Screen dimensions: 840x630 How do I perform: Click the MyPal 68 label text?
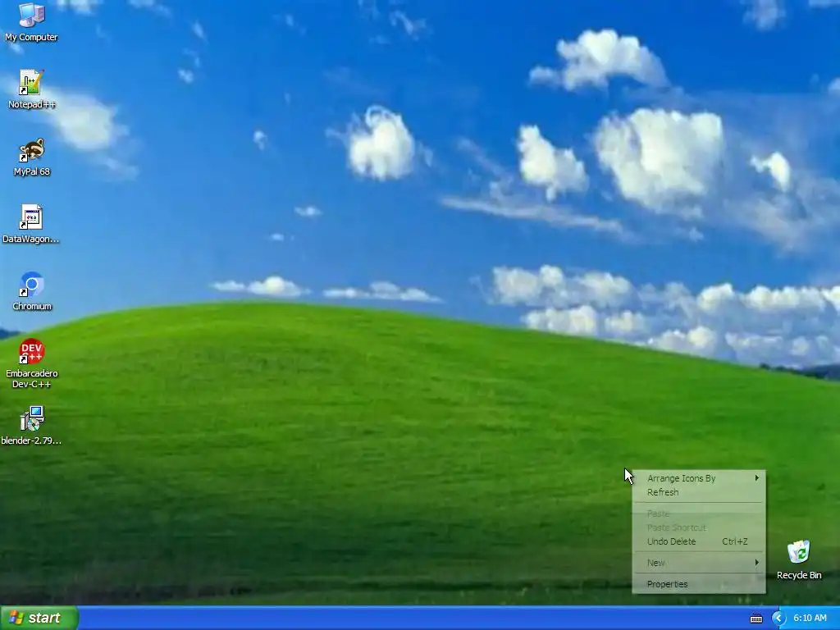32,172
